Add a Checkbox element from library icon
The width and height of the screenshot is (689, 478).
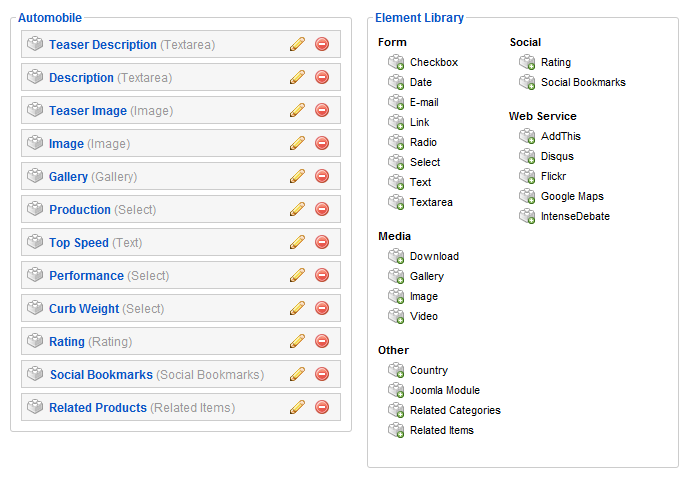coord(396,62)
